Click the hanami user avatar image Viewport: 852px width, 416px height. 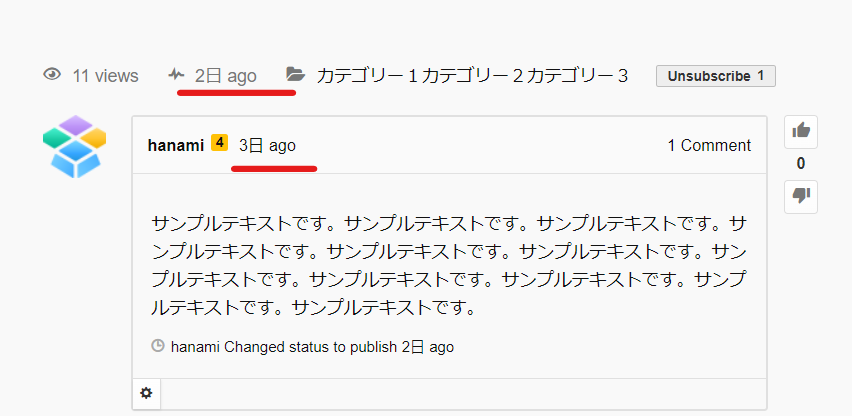coord(75,146)
